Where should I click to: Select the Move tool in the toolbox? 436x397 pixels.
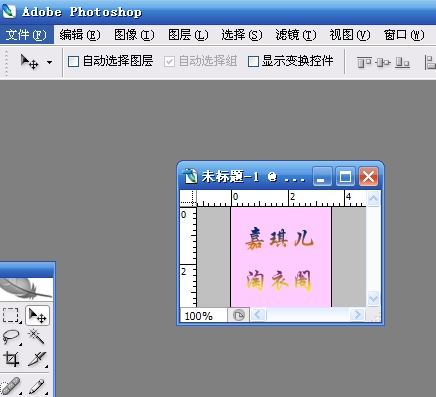37,315
